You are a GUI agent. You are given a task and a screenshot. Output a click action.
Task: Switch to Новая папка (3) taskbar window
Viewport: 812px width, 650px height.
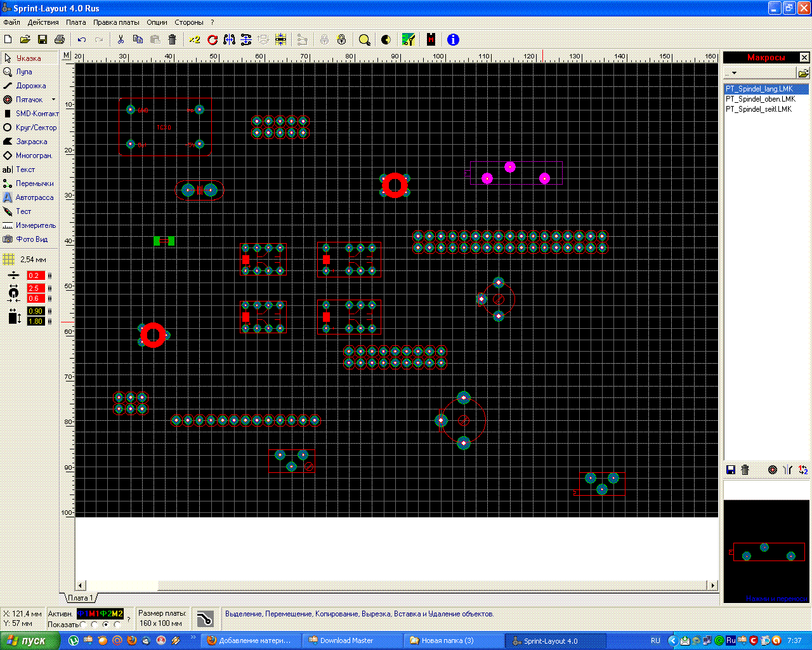(x=454, y=640)
